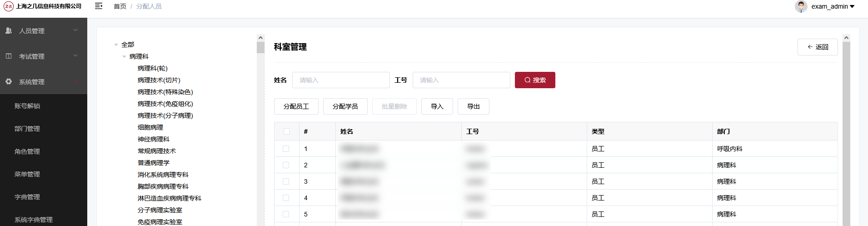The image size is (868, 226).
Task: Select 病理技术(特殊染色) tree item
Action: pyautogui.click(x=165, y=92)
